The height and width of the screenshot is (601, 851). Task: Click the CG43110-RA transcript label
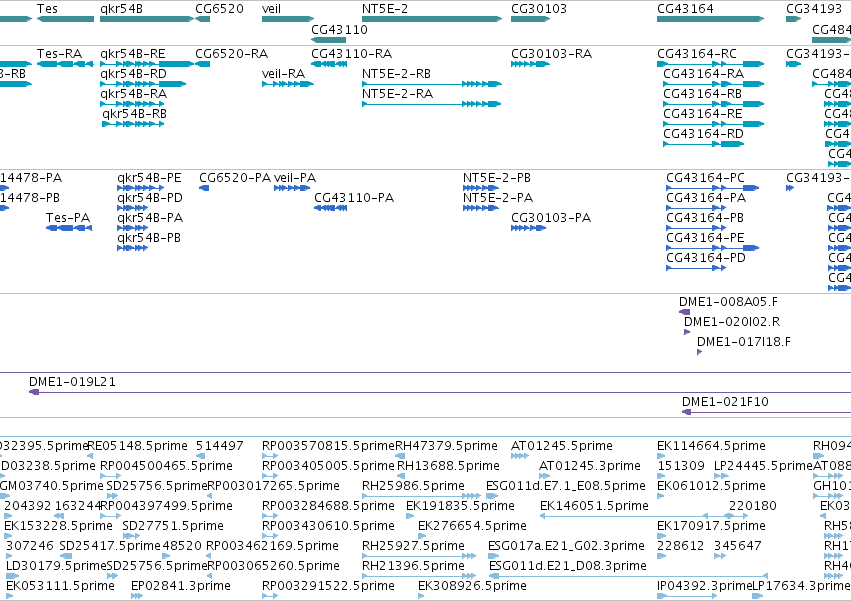point(351,54)
